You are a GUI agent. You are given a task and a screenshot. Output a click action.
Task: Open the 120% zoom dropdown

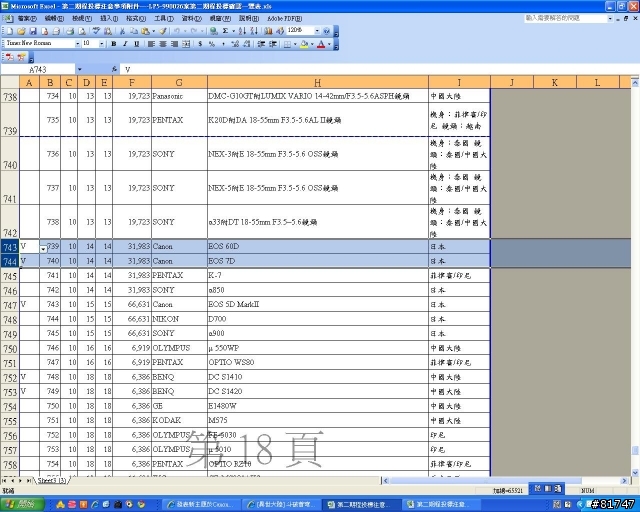coord(317,31)
